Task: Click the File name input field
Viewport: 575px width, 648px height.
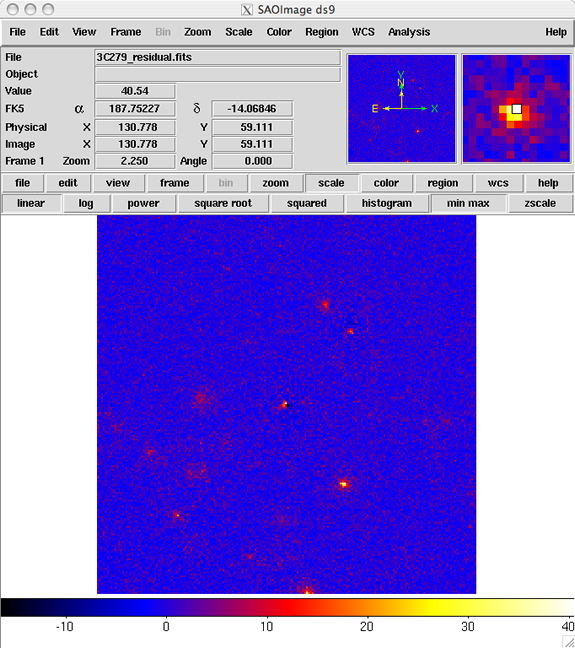Action: [x=218, y=57]
